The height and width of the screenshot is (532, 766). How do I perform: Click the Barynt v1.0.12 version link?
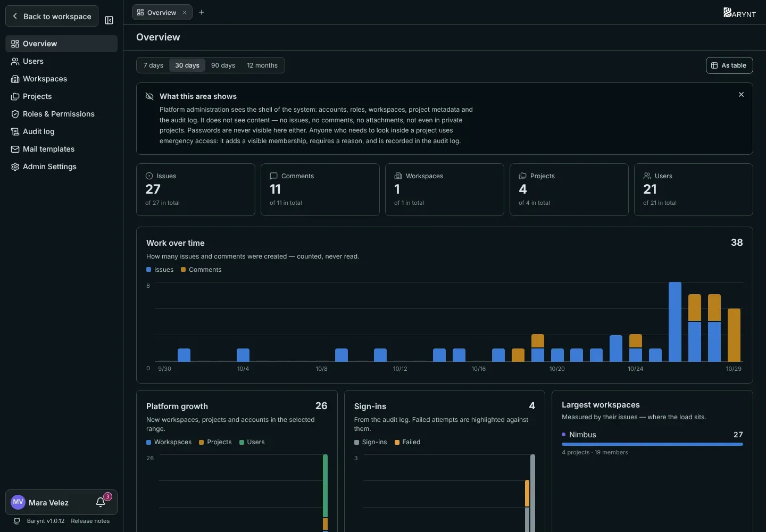pyautogui.click(x=46, y=521)
